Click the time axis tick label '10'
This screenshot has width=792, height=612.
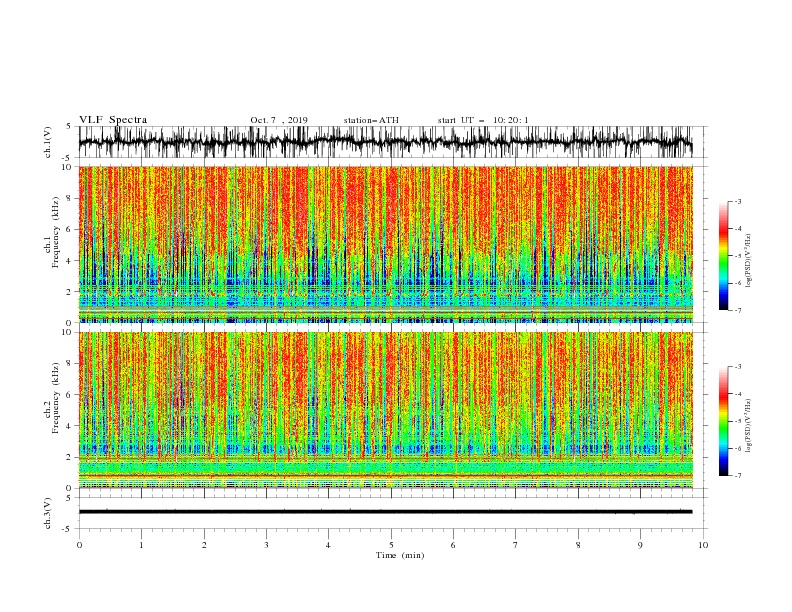(703, 545)
